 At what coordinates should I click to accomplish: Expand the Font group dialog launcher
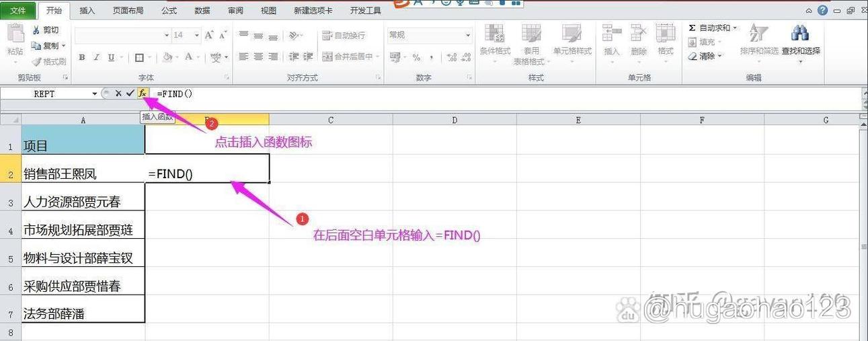[227, 78]
